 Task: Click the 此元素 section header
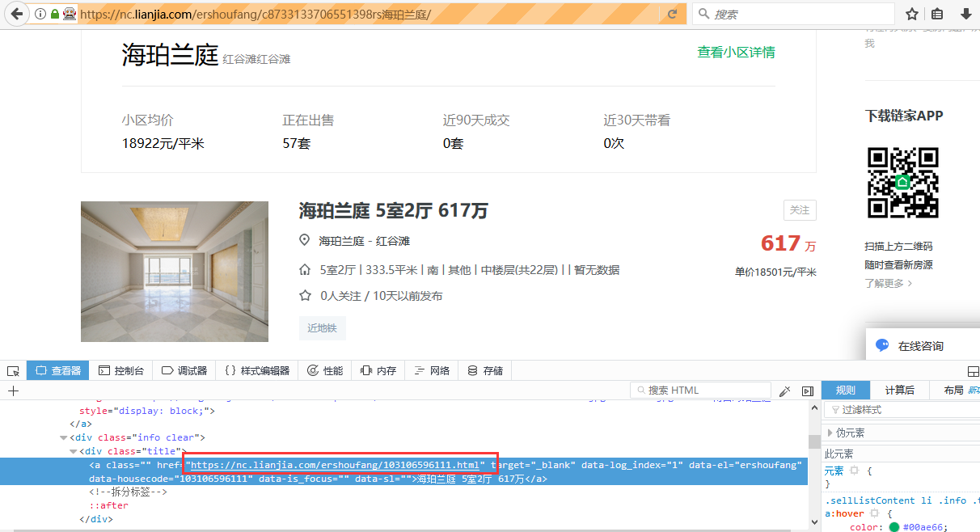(838, 454)
